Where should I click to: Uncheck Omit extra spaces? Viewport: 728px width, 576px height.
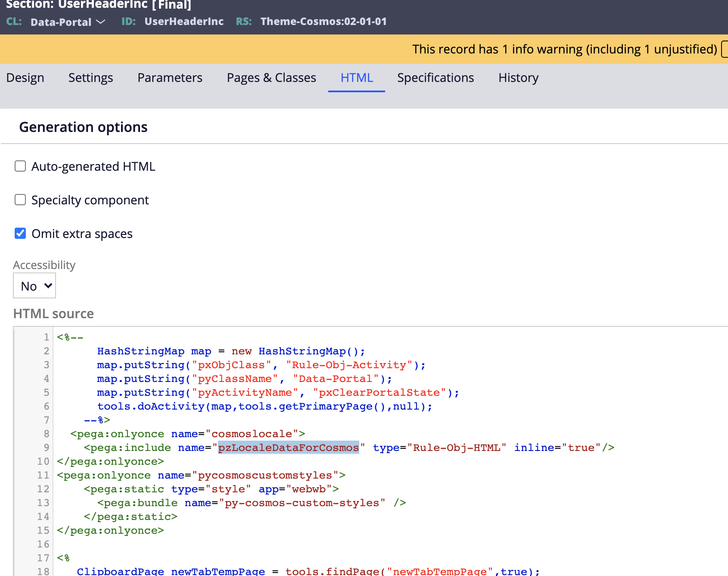pyautogui.click(x=20, y=233)
